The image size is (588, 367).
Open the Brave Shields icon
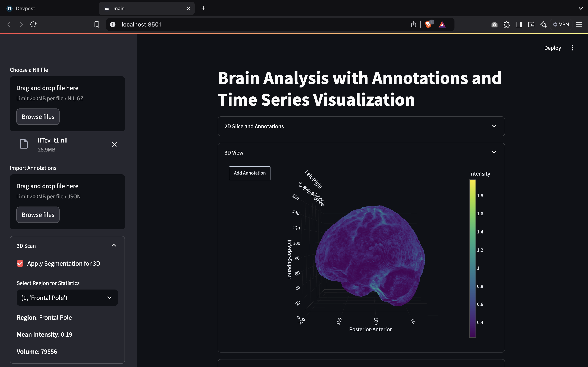pos(428,24)
